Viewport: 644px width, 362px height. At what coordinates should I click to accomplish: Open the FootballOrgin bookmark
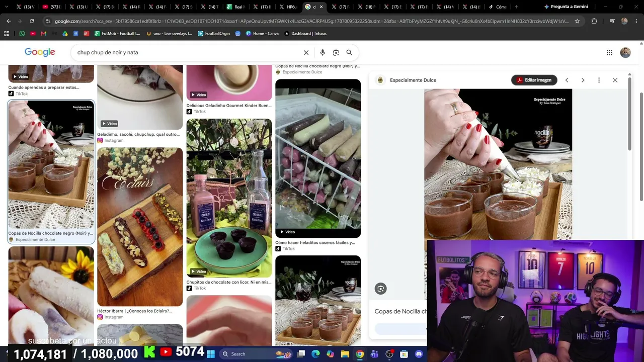(x=214, y=34)
